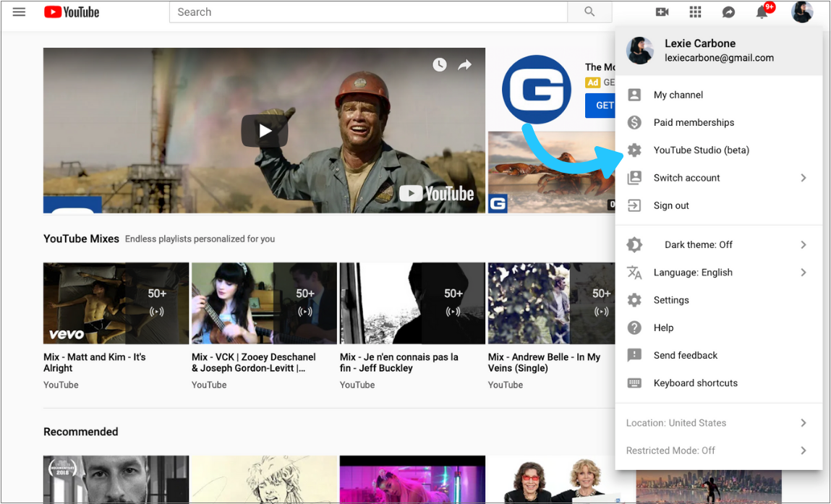This screenshot has height=504, width=831.
Task: Open YouTube Studio (beta)
Action: pos(719,150)
